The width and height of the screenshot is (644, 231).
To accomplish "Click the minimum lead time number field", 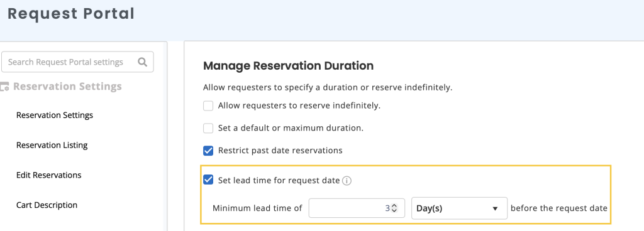I will (357, 208).
